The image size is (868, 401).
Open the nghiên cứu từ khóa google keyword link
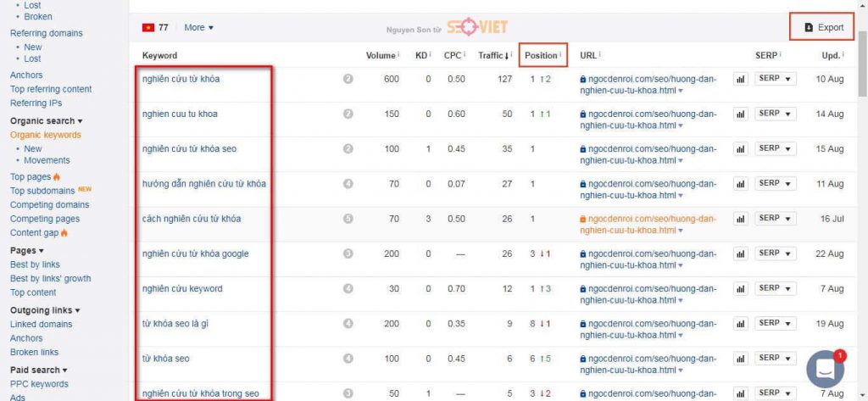196,253
